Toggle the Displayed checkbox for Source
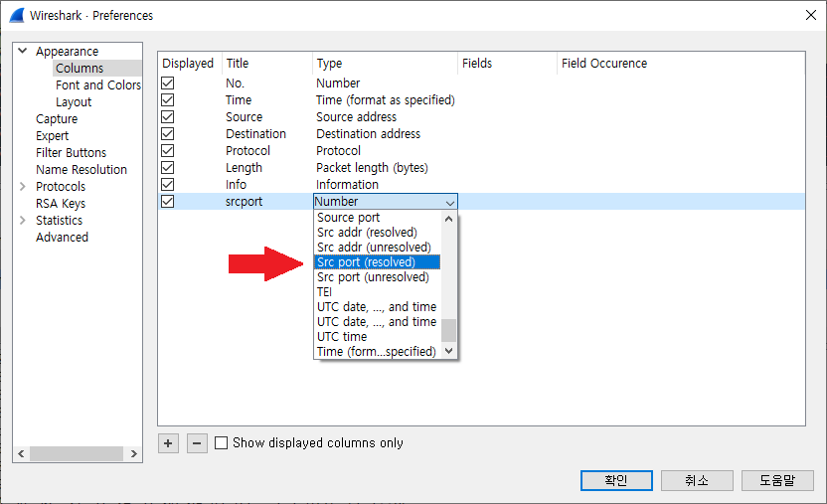 [x=168, y=116]
